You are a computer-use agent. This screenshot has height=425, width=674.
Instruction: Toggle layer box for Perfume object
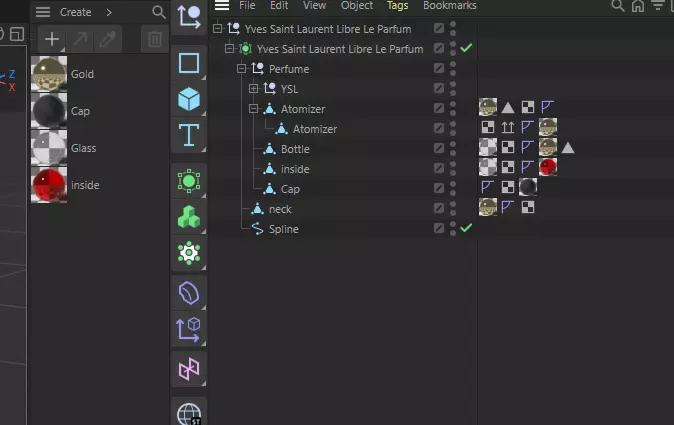tap(438, 68)
